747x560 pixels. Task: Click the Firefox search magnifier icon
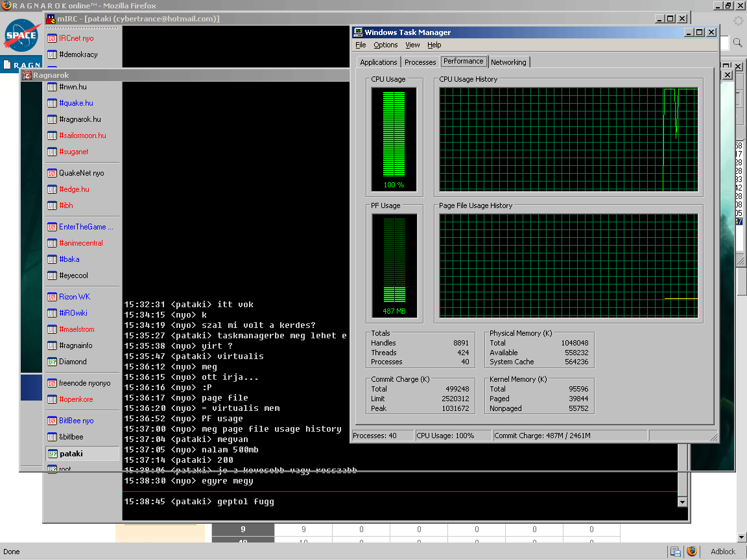[x=737, y=43]
